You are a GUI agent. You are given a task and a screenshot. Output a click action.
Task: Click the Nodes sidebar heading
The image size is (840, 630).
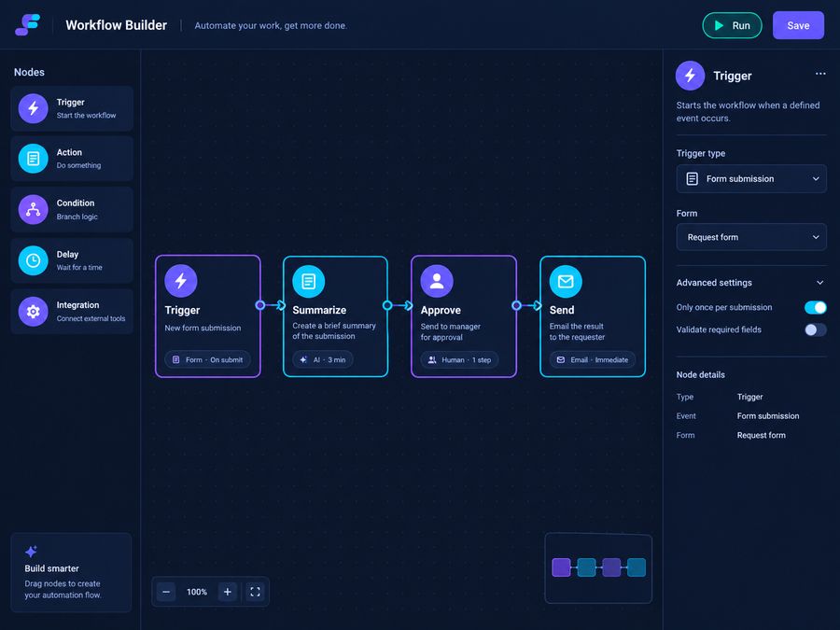pos(29,72)
